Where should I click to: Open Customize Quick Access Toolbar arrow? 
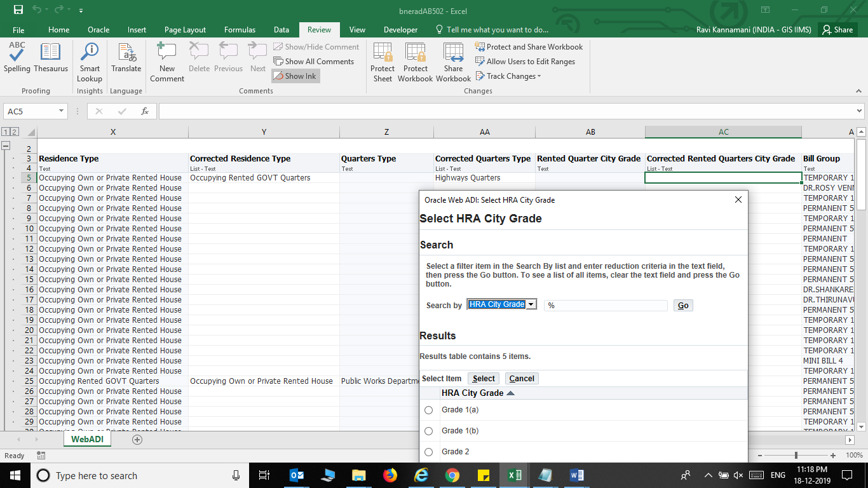pos(81,11)
